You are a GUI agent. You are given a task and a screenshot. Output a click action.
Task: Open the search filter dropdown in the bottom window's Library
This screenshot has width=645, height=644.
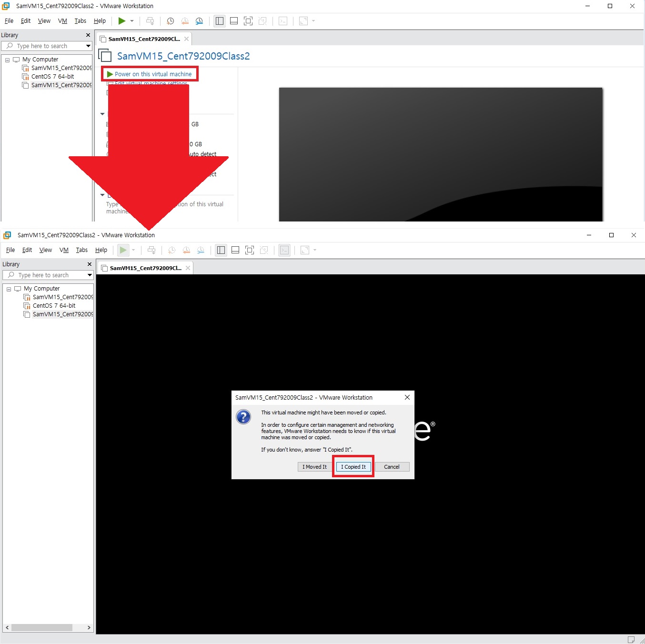pyautogui.click(x=90, y=275)
